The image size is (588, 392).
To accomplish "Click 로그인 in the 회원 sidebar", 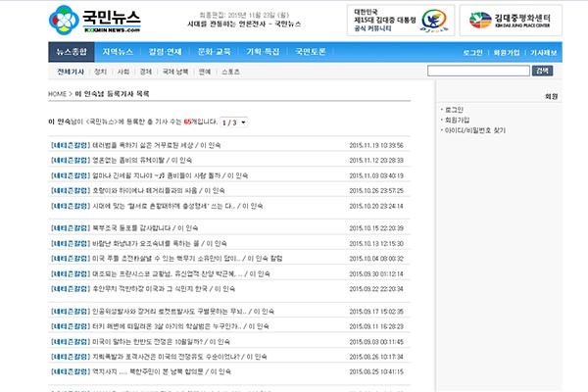I will pyautogui.click(x=454, y=110).
